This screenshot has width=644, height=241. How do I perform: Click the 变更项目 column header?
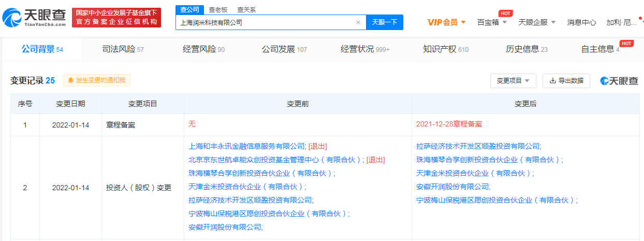pos(142,104)
